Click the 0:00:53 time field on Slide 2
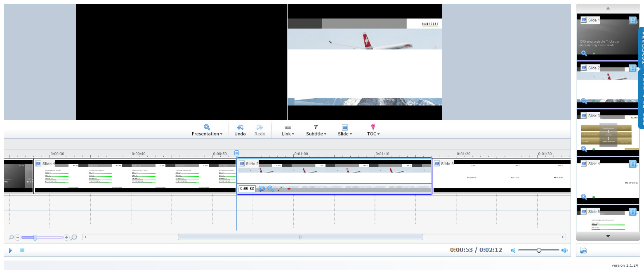This screenshot has width=644, height=270. [247, 189]
